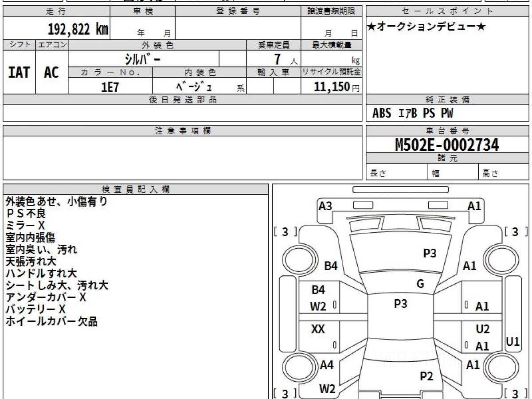Select the ベージュ interior color value
The width and height of the screenshot is (532, 399).
tap(194, 86)
